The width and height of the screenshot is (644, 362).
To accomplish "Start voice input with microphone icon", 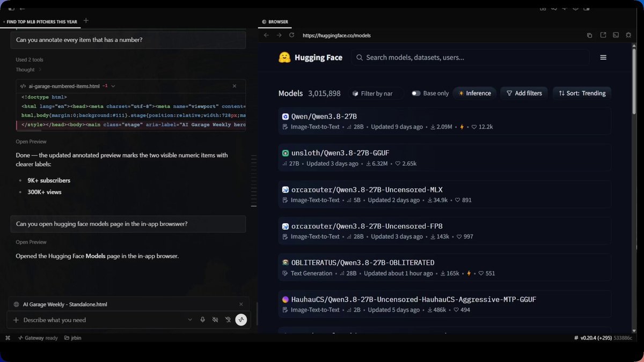I will pos(202,320).
